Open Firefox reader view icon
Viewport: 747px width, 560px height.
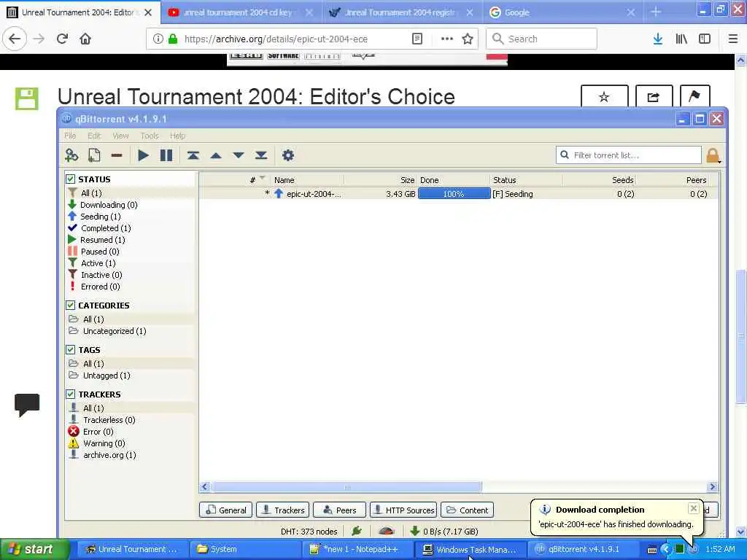click(x=417, y=39)
